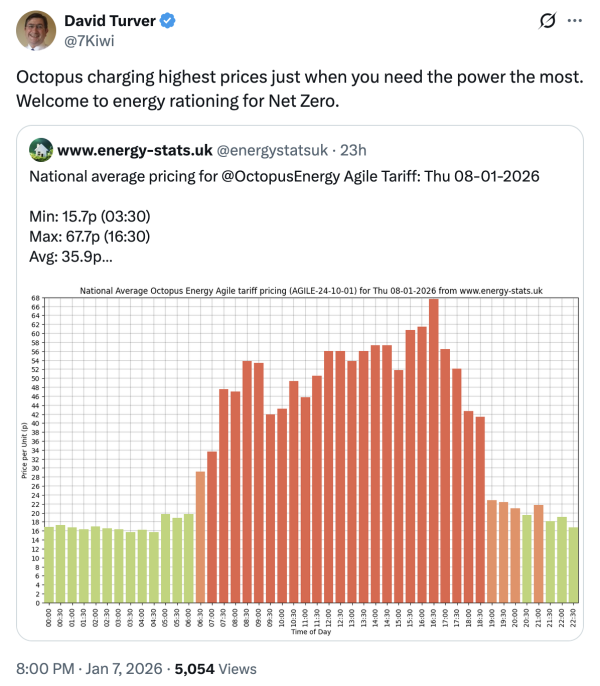Click the tallest bar at 16:30
The width and height of the screenshot is (600, 686).
(x=433, y=451)
